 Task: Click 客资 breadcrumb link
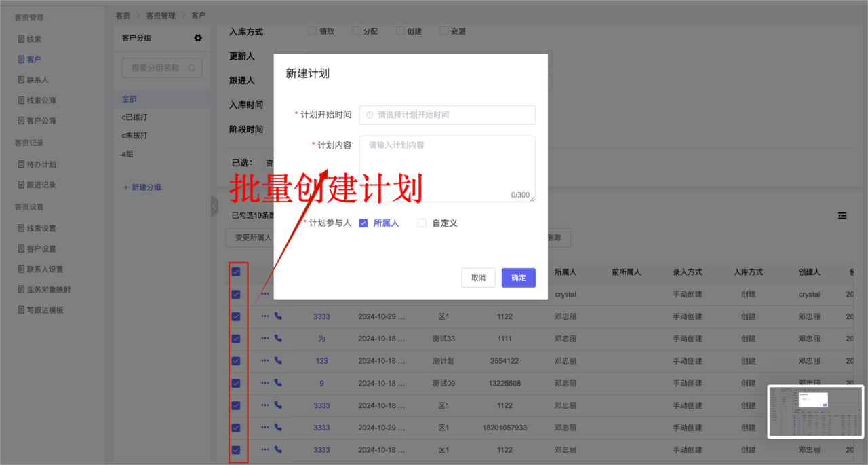tap(123, 15)
